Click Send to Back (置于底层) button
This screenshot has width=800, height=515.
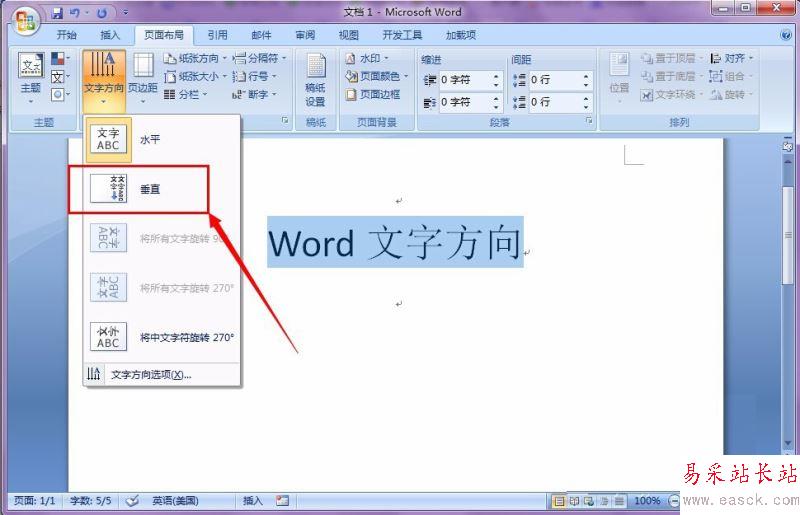(x=671, y=77)
